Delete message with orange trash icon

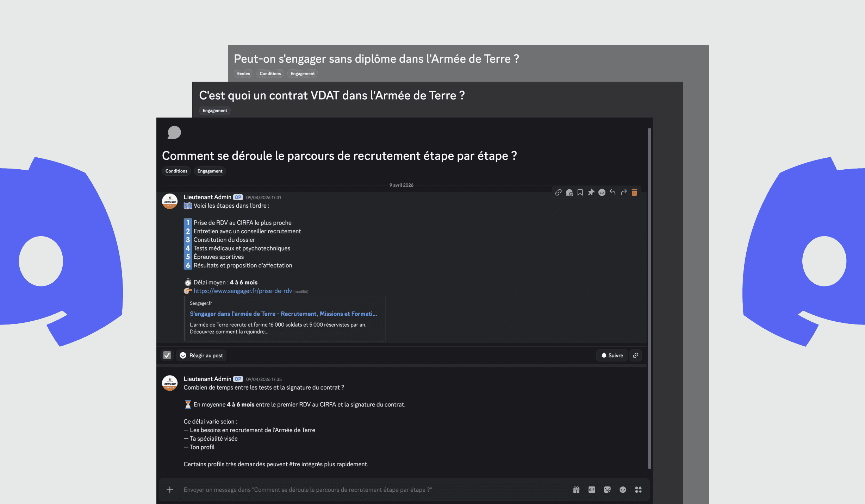(634, 193)
